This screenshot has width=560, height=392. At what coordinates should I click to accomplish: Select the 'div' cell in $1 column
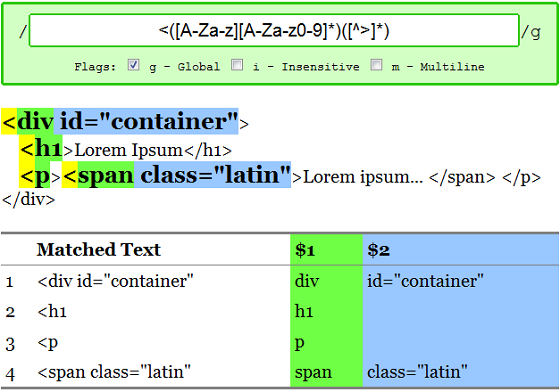tap(326, 281)
